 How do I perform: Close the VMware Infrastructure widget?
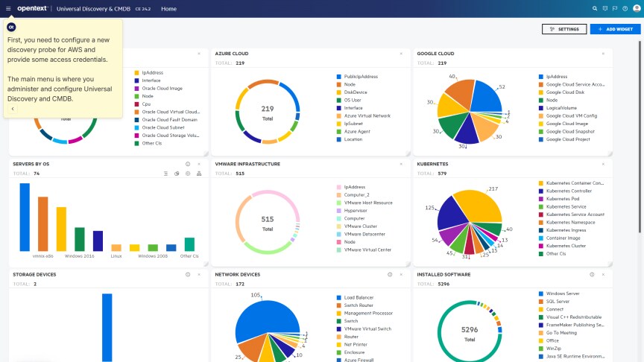(x=401, y=164)
